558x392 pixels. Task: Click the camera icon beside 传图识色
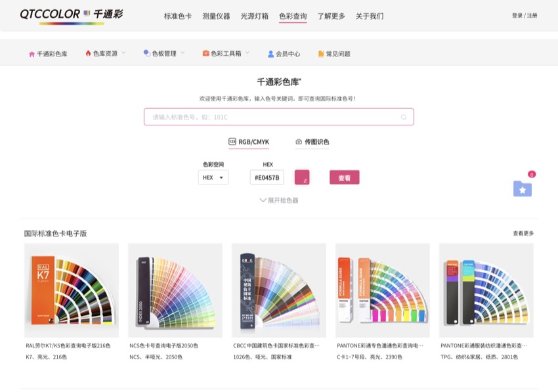pos(299,142)
